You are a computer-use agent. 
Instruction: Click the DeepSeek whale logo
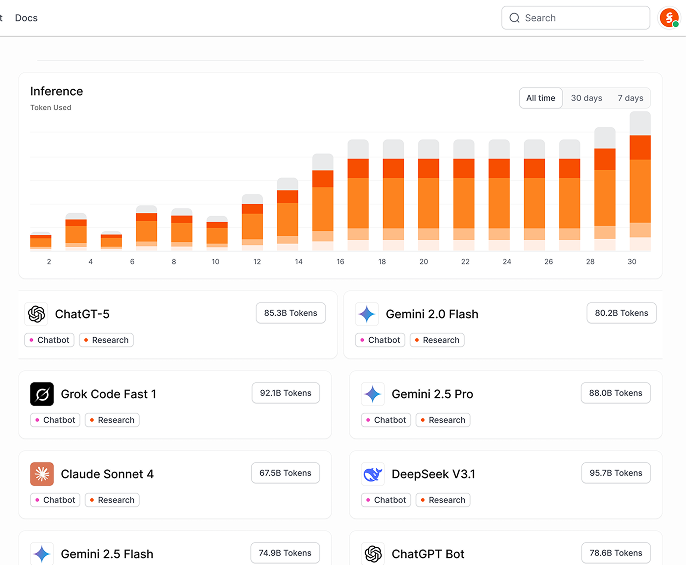(373, 474)
